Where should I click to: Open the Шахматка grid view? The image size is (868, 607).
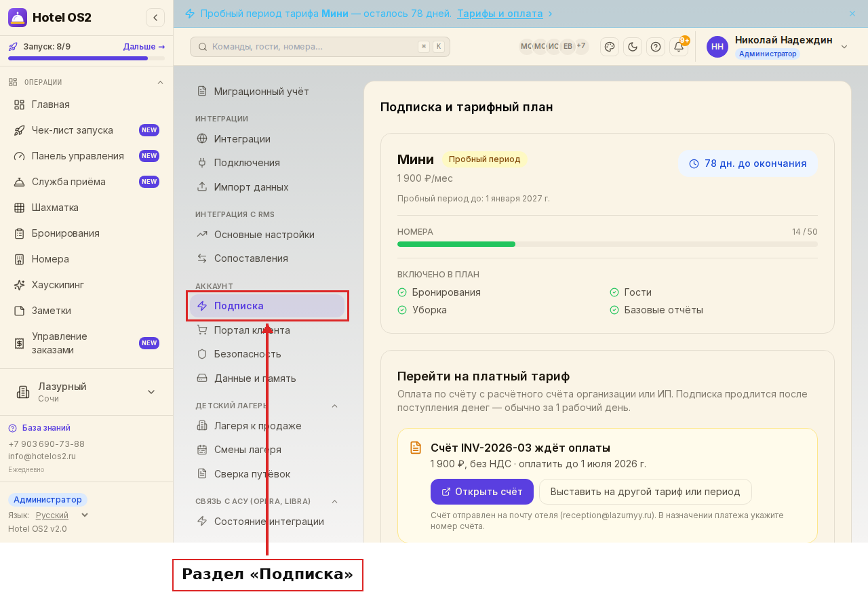[x=86, y=208]
